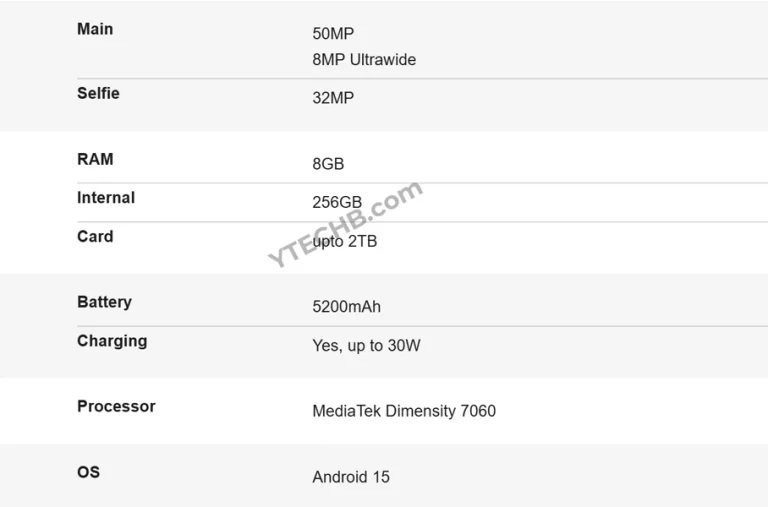Click the Main camera label
This screenshot has width=768, height=507.
95,29
